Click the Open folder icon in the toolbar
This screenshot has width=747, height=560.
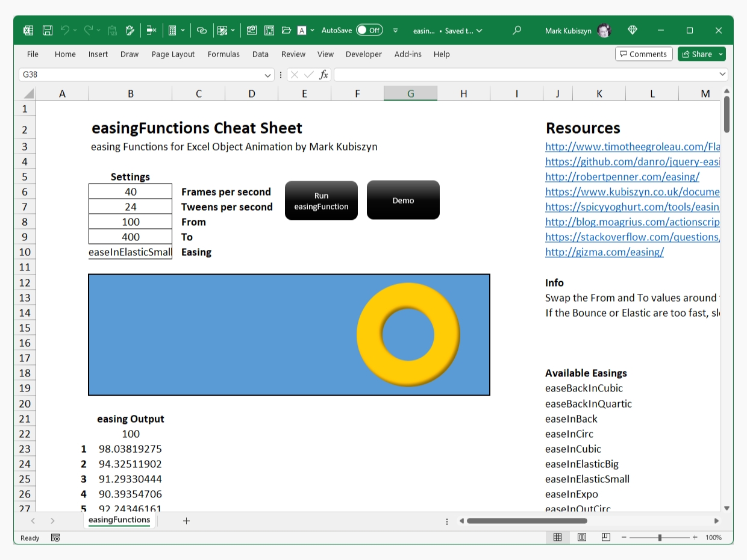[x=286, y=30]
